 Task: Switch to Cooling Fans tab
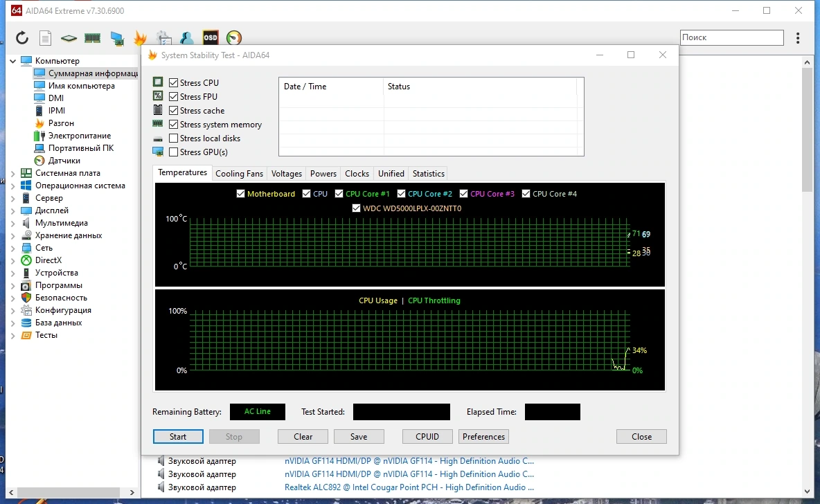(x=239, y=174)
